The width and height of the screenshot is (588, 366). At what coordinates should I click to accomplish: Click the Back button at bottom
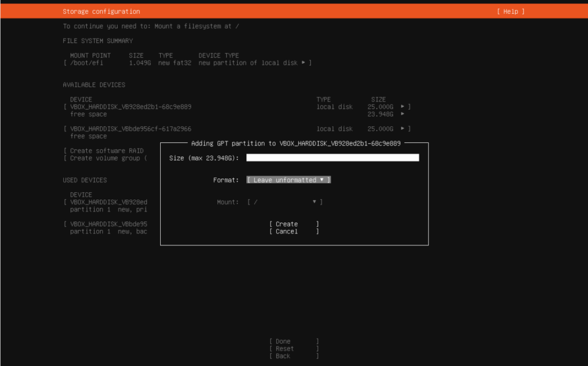294,356
